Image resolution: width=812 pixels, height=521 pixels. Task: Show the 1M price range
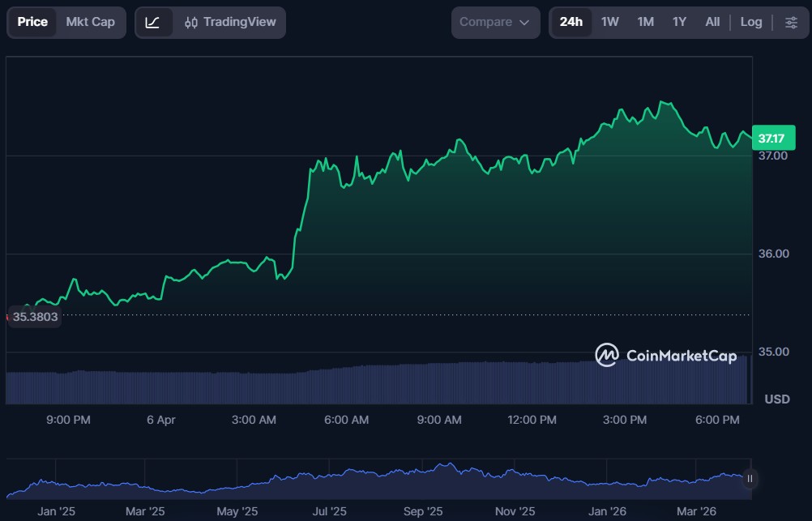(645, 23)
